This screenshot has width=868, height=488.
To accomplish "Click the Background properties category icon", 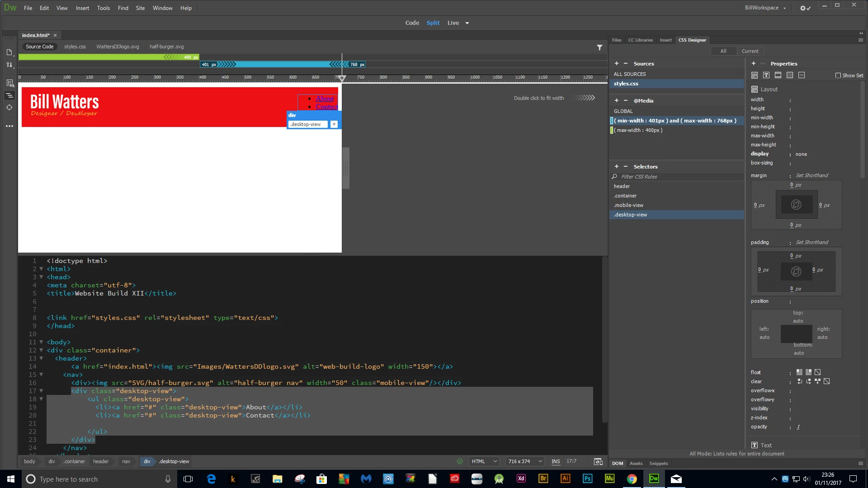I will pyautogui.click(x=790, y=75).
